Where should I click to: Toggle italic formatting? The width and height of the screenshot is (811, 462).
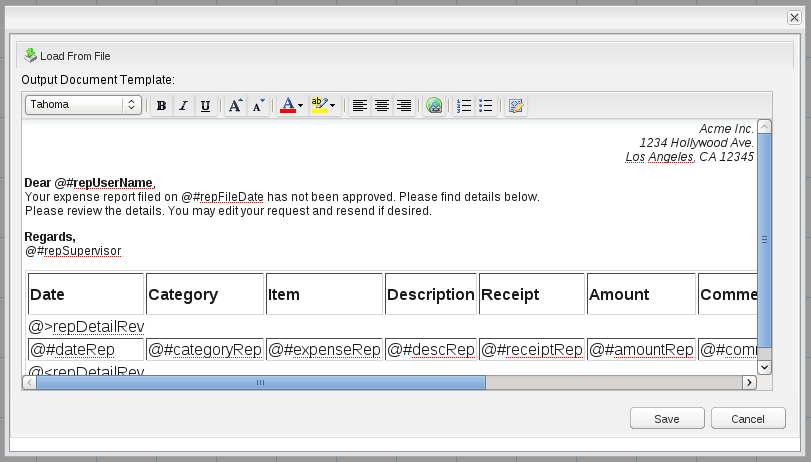[183, 105]
